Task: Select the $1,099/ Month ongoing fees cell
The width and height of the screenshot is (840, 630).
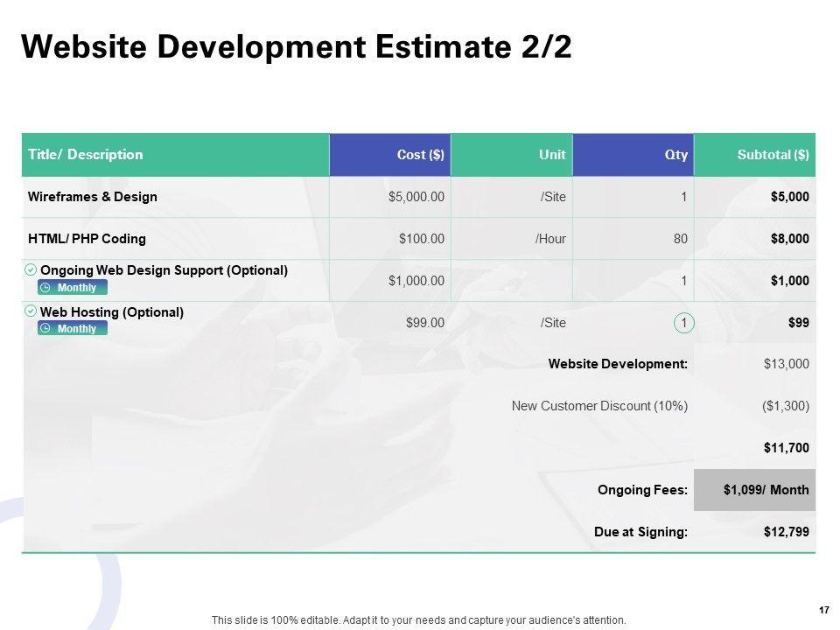Action: (x=755, y=490)
